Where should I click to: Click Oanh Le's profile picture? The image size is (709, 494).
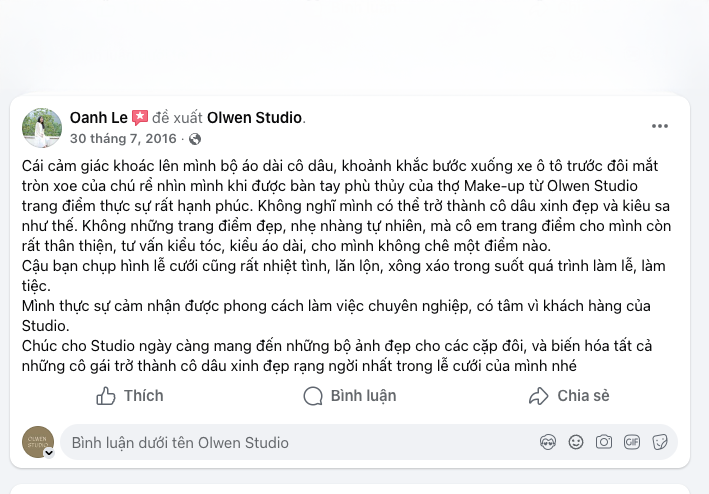pyautogui.click(x=42, y=128)
